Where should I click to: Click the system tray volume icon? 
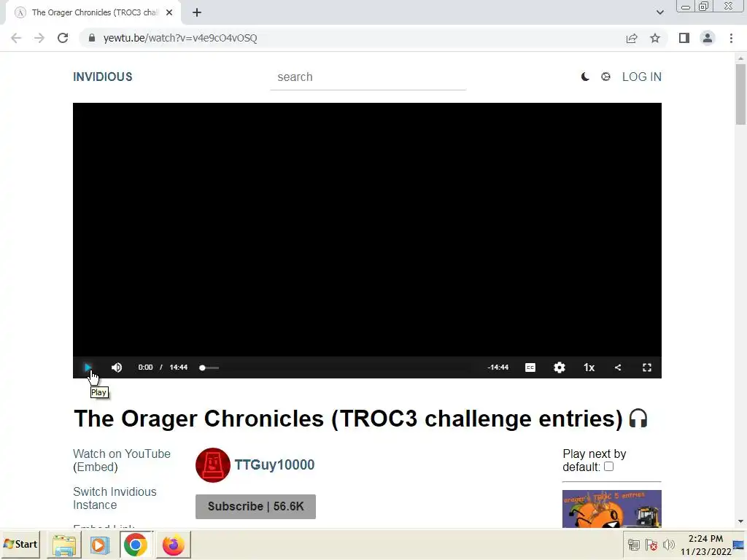tap(669, 545)
